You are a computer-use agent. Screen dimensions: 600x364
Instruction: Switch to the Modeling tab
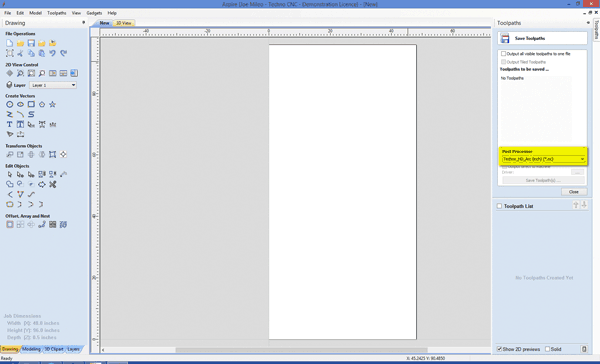pos(31,349)
